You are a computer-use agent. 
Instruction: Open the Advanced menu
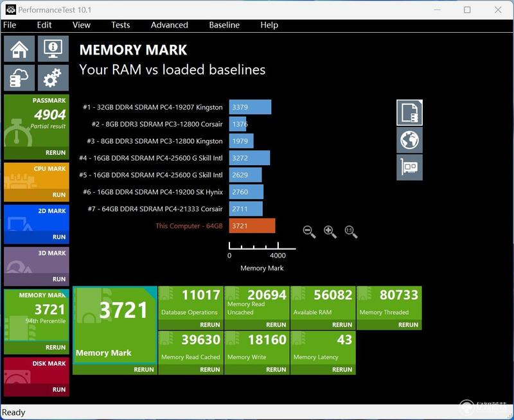pyautogui.click(x=170, y=25)
